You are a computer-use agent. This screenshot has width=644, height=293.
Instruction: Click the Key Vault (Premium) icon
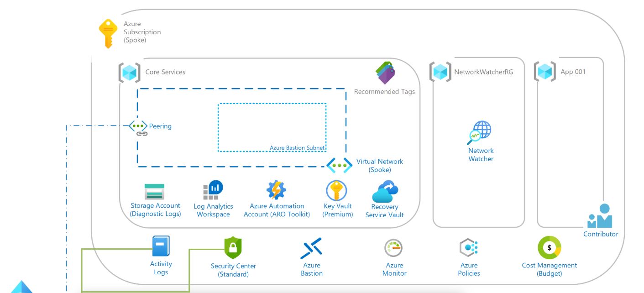336,190
